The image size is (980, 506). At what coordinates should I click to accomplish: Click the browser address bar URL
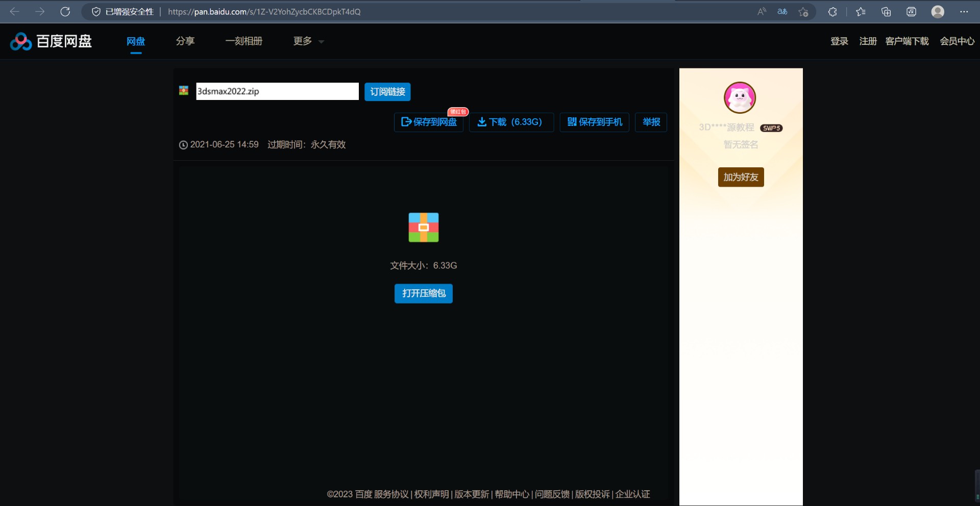pyautogui.click(x=264, y=11)
